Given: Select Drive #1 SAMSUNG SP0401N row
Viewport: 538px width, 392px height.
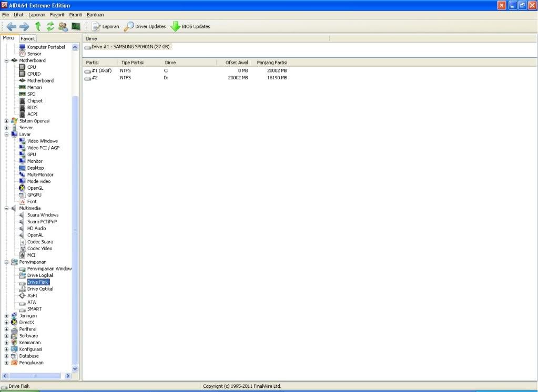Looking at the screenshot, I should pos(127,47).
